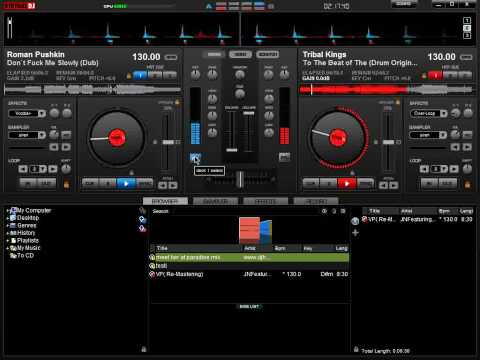480x360 pixels.
Task: Open the right deck Sampler dropdown
Action: coord(443,135)
